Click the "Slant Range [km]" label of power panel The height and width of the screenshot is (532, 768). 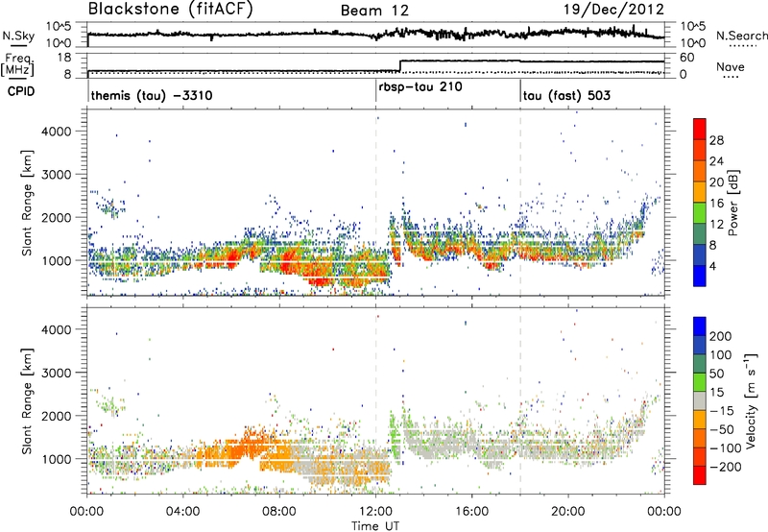[27, 203]
